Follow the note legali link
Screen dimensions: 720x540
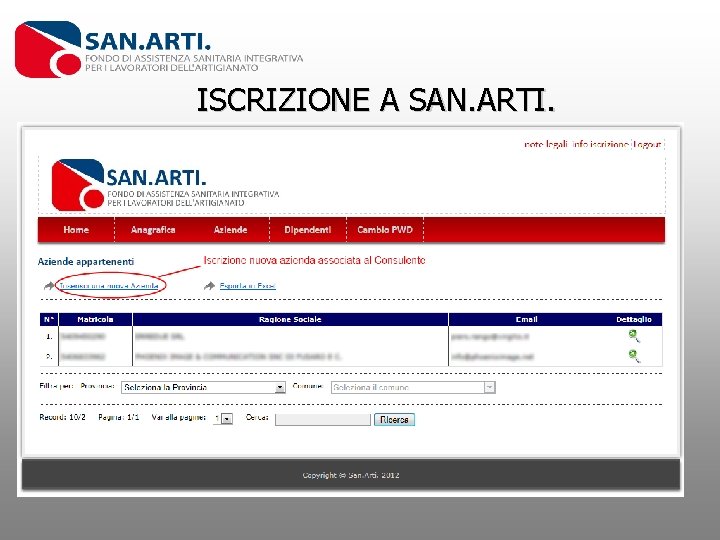point(546,144)
